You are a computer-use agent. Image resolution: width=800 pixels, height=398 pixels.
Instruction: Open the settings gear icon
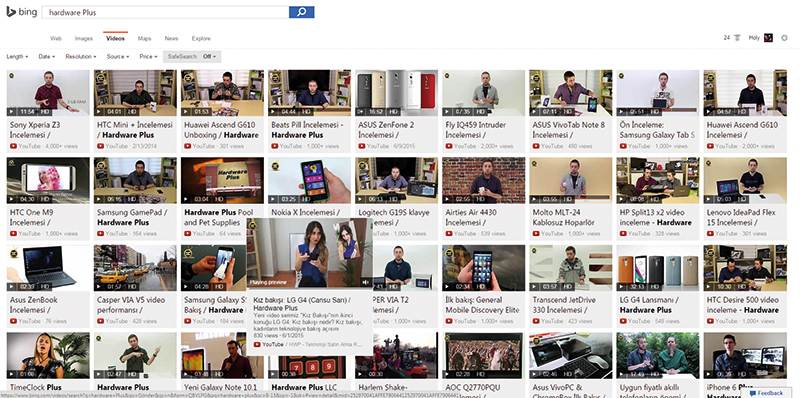coord(784,38)
